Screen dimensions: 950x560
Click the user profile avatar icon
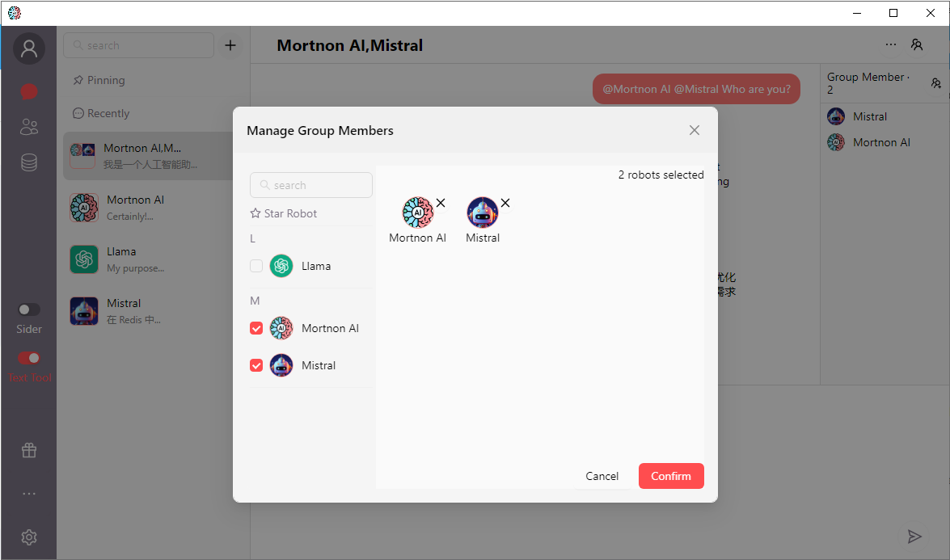point(29,49)
